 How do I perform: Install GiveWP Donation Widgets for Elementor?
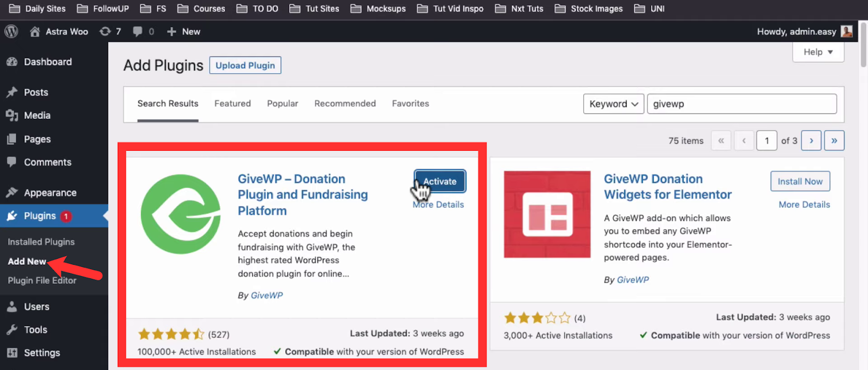(x=800, y=181)
